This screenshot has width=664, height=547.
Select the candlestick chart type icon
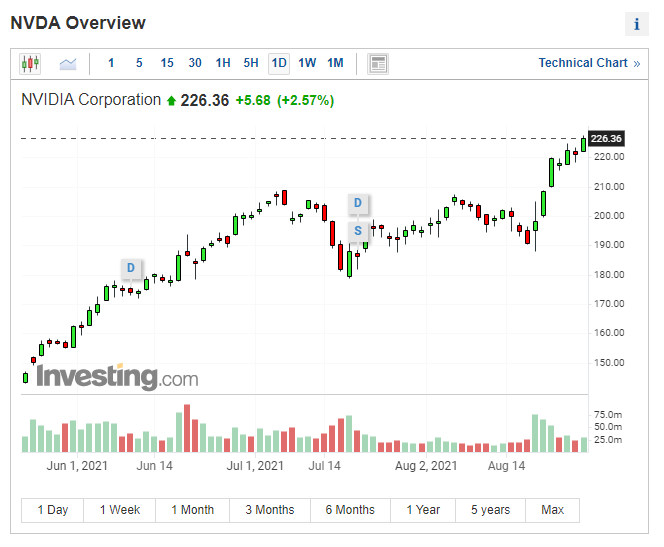point(30,64)
